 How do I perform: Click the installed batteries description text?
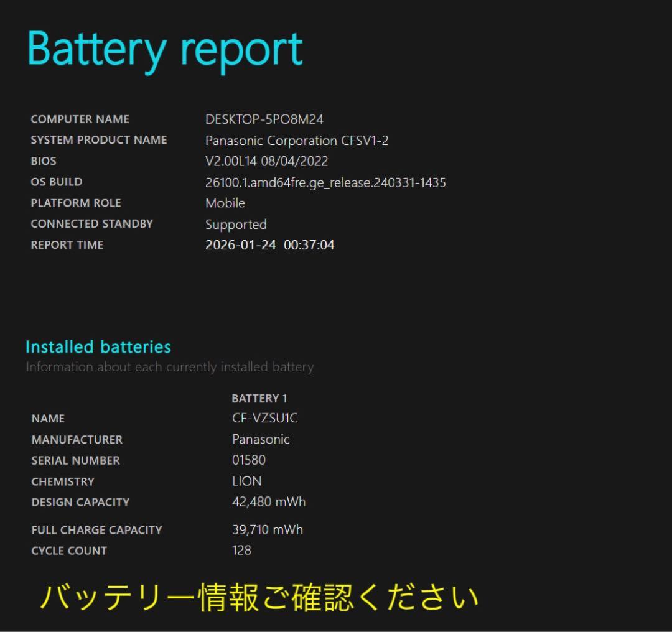(x=170, y=367)
